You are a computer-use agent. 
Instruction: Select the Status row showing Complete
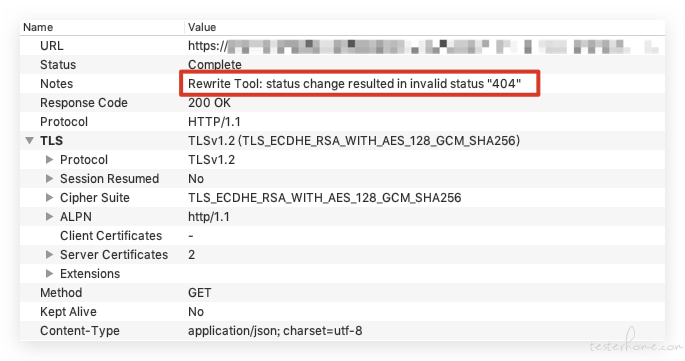(x=342, y=65)
